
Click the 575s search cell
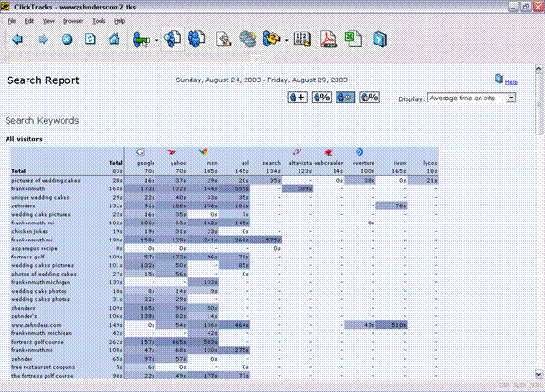[266, 240]
